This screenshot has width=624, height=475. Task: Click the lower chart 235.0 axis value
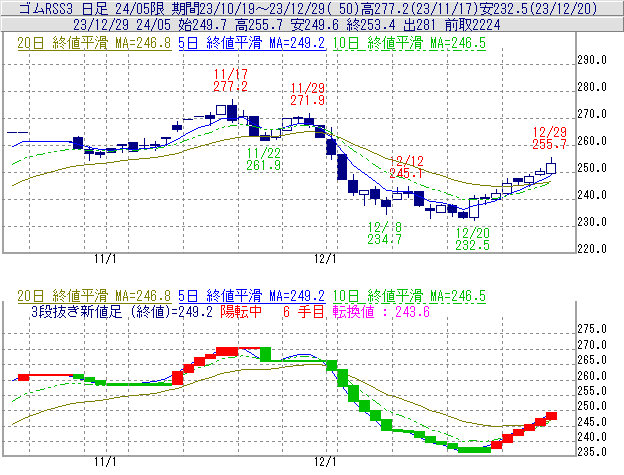coord(592,452)
